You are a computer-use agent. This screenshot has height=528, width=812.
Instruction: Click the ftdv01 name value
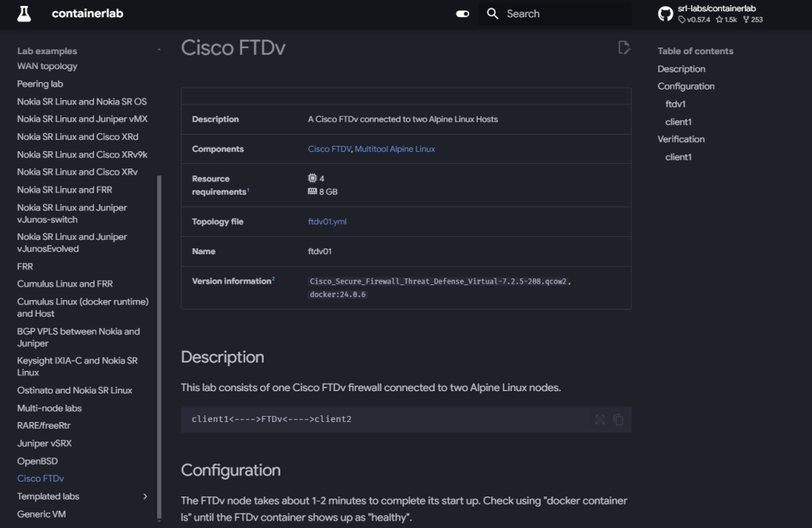pos(320,251)
